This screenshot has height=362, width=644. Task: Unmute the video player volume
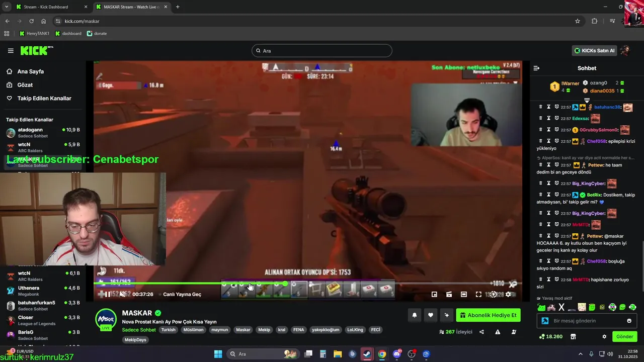(x=122, y=294)
